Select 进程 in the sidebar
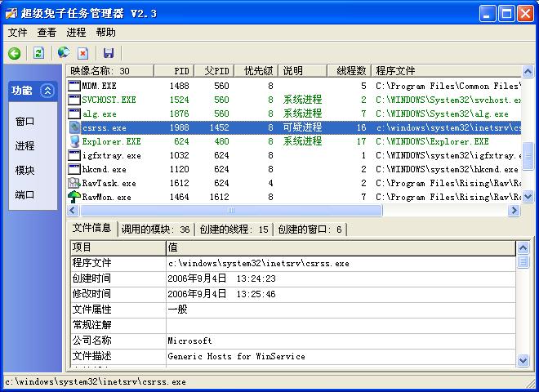 point(24,146)
